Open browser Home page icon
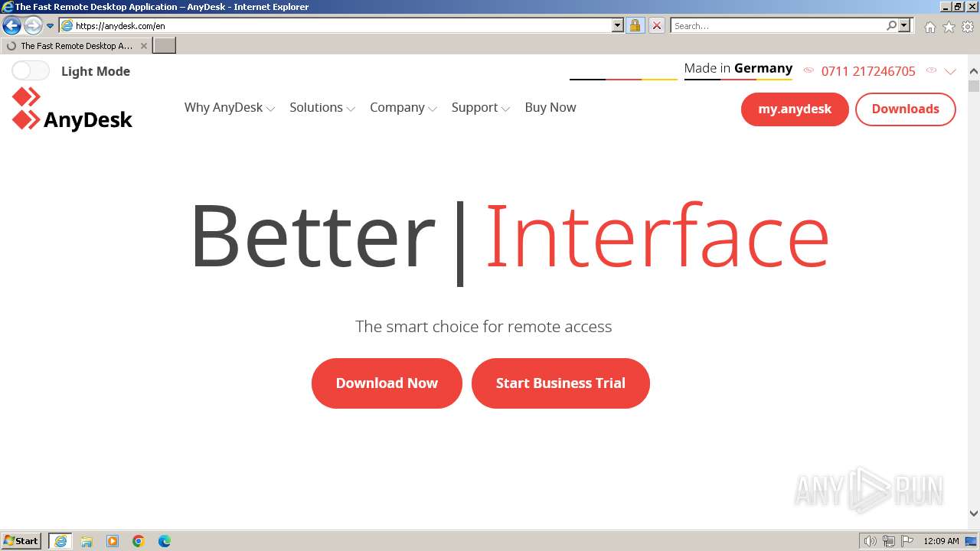 (929, 27)
